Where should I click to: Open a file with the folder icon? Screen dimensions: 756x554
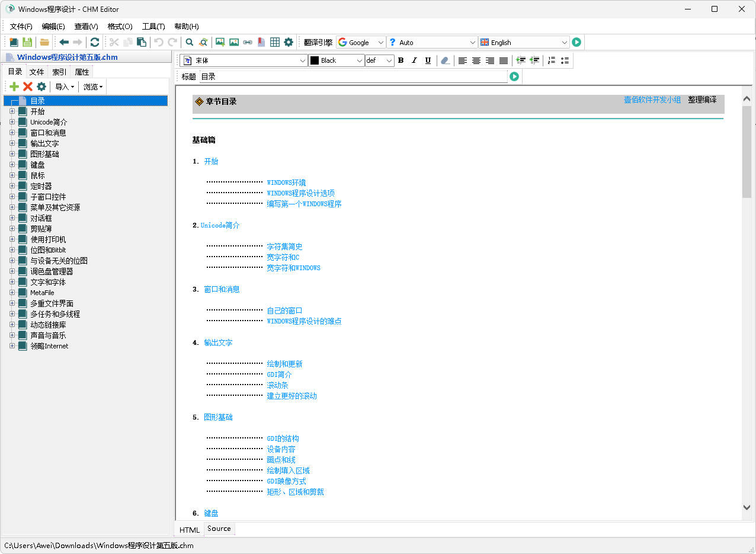click(44, 42)
